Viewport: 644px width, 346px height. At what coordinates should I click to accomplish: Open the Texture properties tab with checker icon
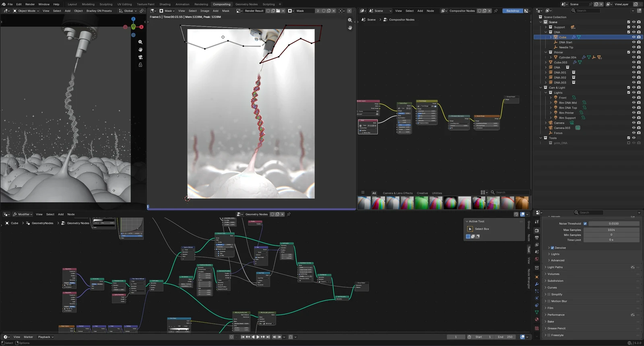tap(537, 328)
